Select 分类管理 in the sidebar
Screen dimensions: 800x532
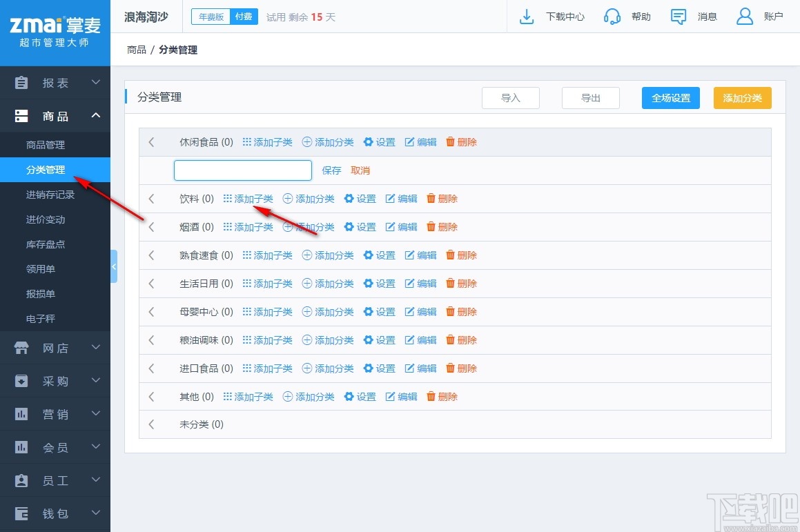tap(55, 170)
